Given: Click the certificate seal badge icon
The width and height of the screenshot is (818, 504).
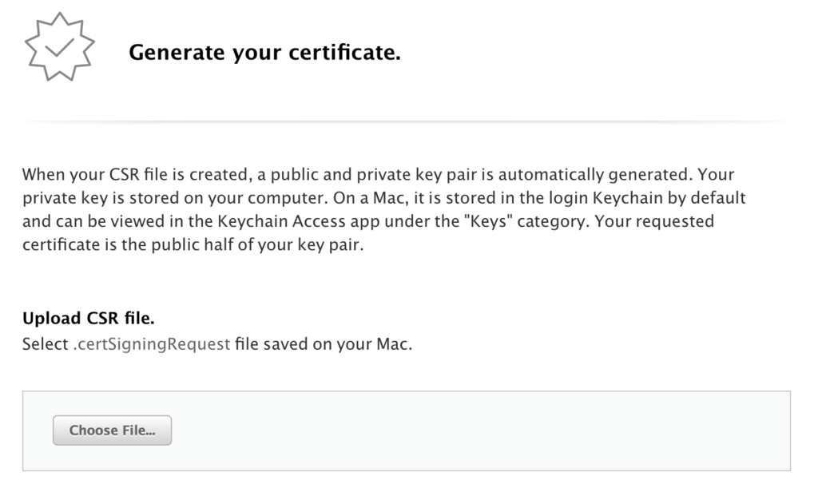Looking at the screenshot, I should [x=59, y=47].
